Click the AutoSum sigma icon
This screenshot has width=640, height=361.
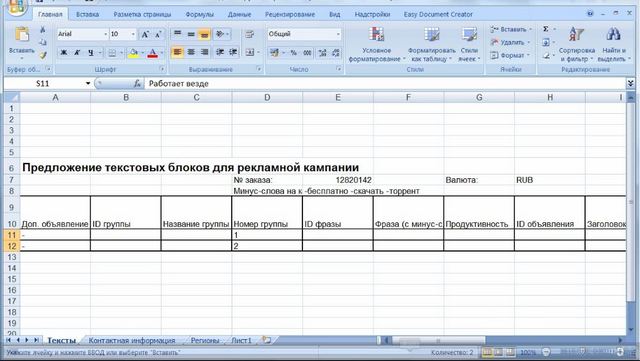(546, 29)
